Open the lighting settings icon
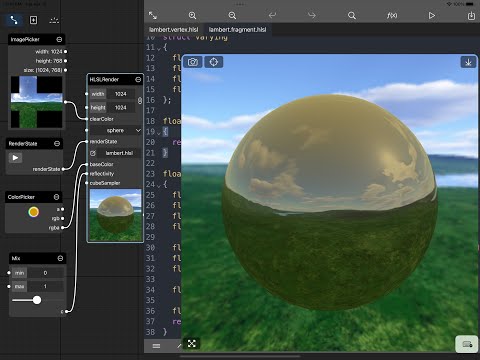480x360 pixels. tap(54, 20)
